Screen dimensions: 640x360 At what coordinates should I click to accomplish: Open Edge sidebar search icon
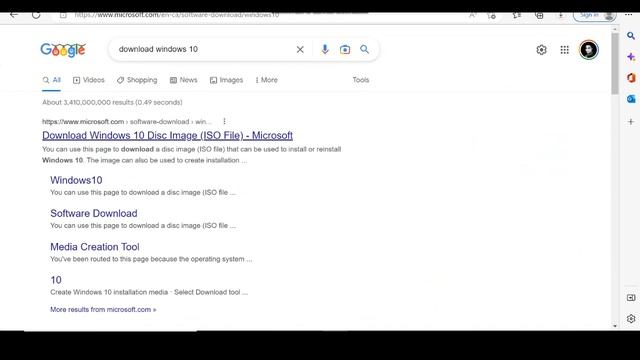click(x=631, y=36)
